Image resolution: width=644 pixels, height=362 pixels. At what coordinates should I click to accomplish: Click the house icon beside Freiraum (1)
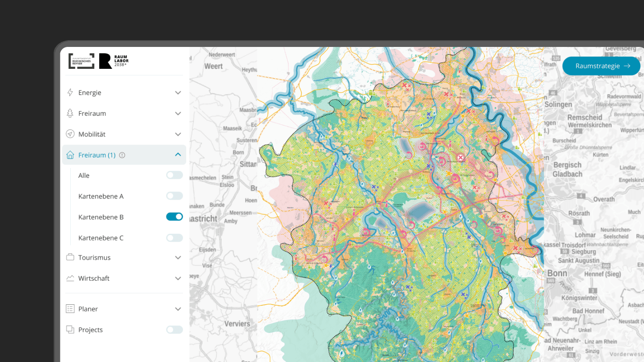70,155
